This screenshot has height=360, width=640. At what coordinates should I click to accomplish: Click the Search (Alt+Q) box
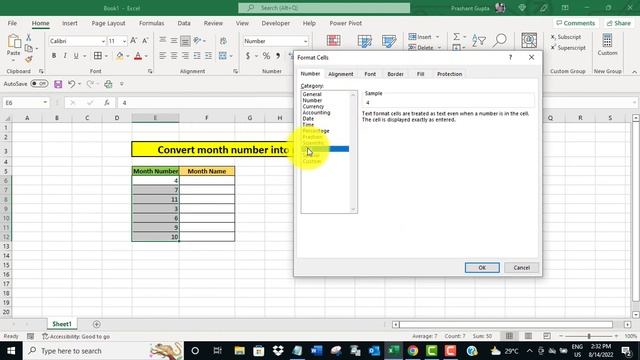[324, 8]
